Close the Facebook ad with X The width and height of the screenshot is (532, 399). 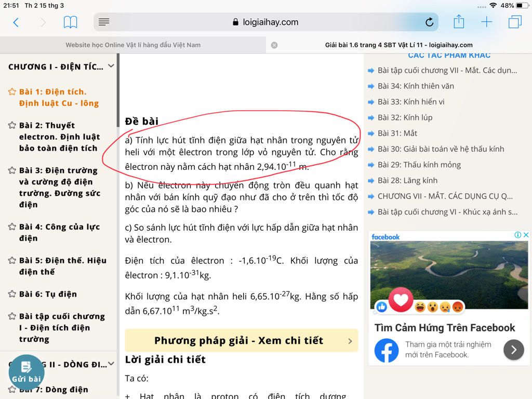point(526,235)
